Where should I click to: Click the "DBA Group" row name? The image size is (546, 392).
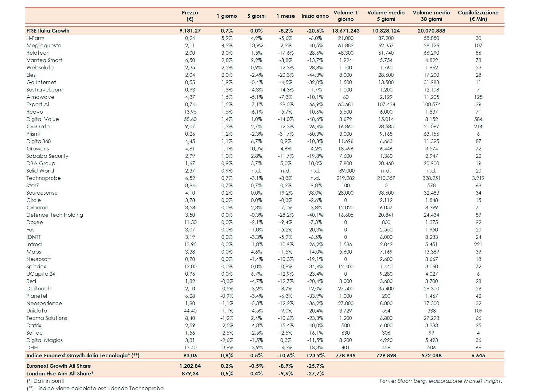tap(41, 163)
